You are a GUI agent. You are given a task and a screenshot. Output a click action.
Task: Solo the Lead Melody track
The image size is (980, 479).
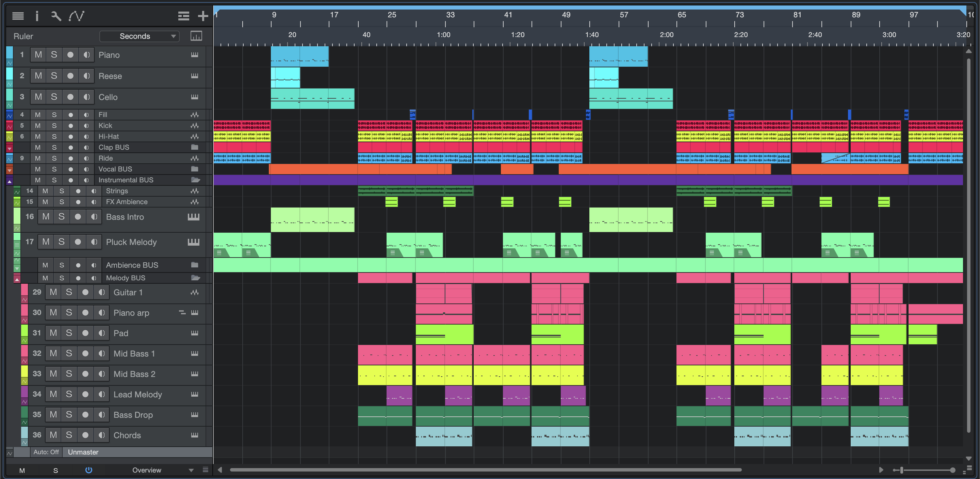[x=69, y=395]
